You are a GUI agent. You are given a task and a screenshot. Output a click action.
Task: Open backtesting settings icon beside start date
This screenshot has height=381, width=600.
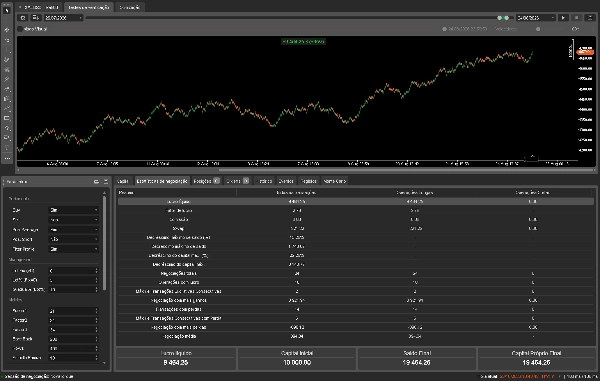[x=23, y=18]
